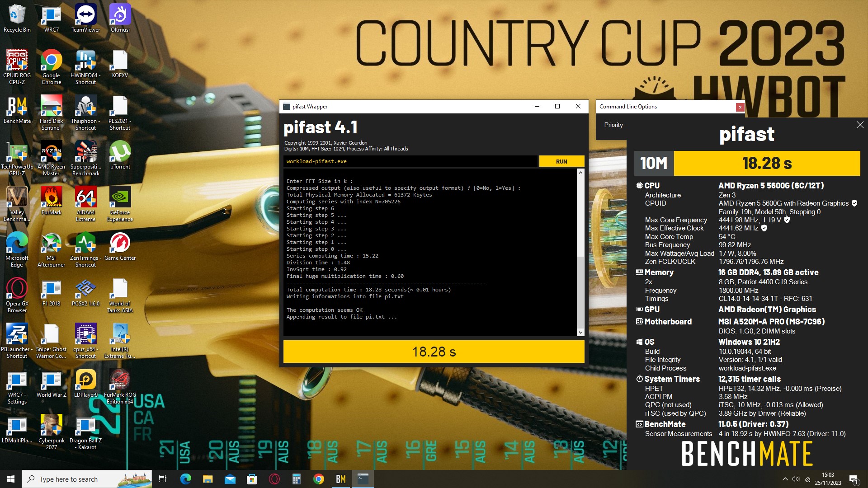
Task: Select the Priority option in Command Line Options
Action: tap(613, 125)
